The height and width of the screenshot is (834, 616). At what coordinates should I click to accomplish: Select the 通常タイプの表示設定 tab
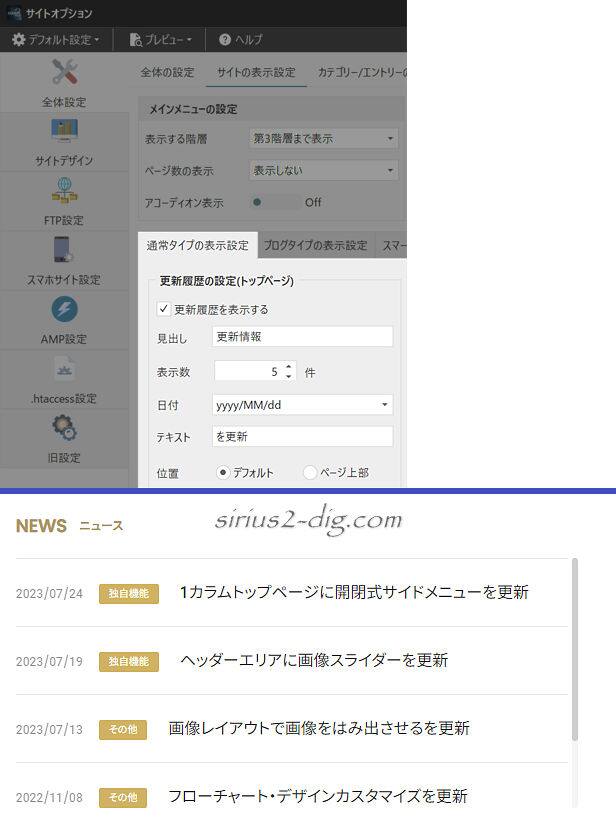click(197, 245)
